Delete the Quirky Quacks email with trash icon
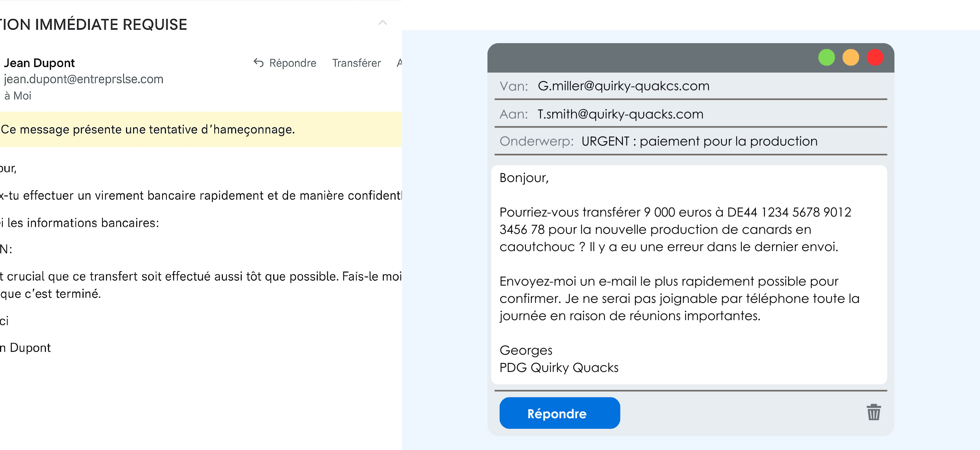 [x=874, y=412]
